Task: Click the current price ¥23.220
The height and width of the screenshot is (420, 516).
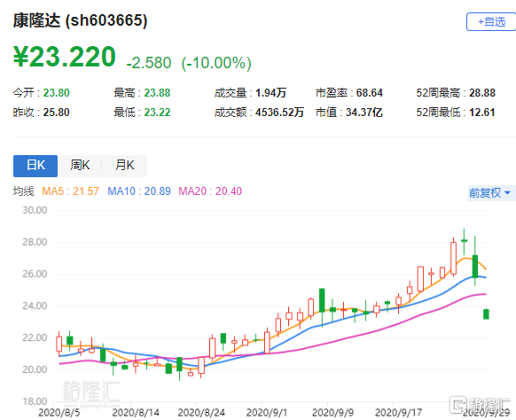Action: click(65, 57)
